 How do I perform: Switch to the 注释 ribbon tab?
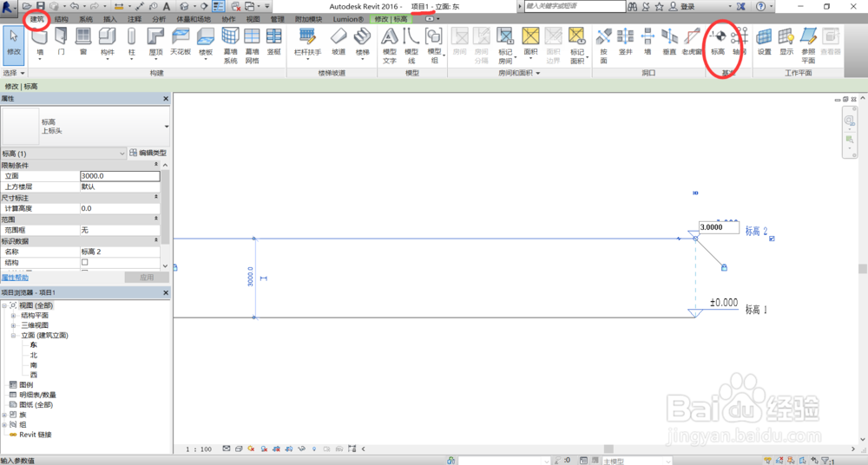[x=135, y=19]
